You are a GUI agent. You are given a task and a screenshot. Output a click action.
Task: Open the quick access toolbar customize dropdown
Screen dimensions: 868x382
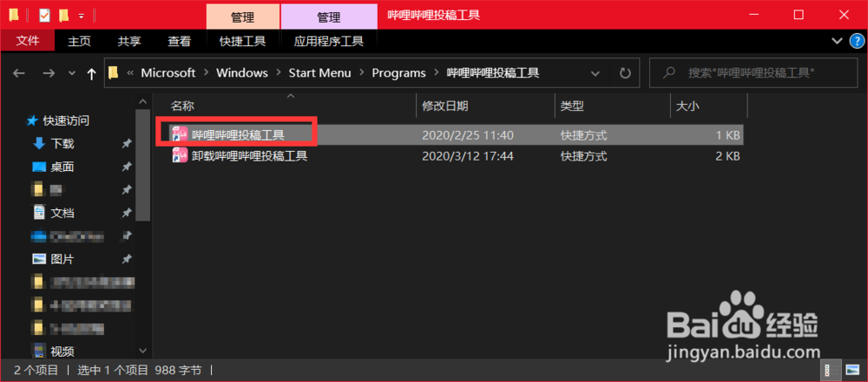pos(82,16)
